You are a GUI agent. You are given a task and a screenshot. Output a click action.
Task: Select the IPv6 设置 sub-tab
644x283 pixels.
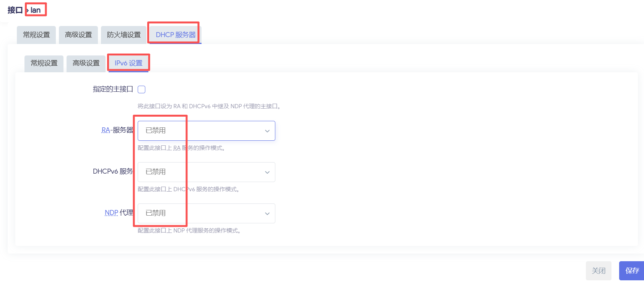tap(128, 63)
